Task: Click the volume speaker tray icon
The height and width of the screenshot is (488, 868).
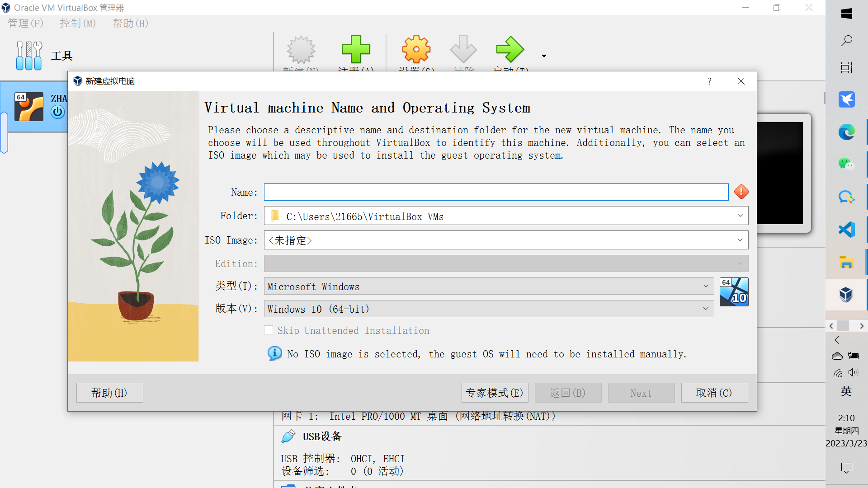Action: click(853, 373)
